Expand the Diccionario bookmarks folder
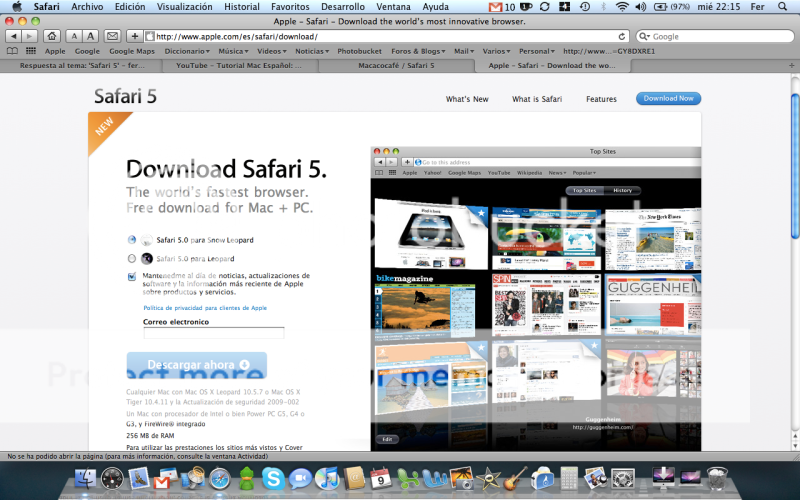Viewport: 800px width, 500px height. (x=186, y=50)
